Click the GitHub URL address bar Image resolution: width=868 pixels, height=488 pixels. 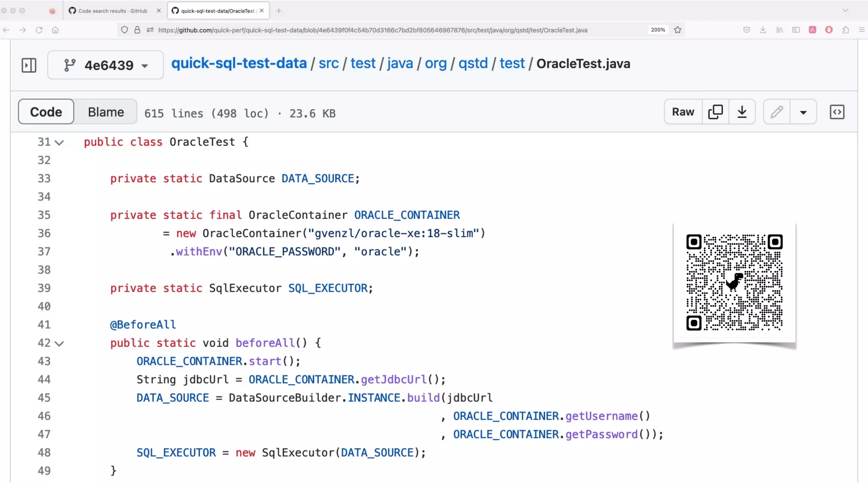point(372,30)
